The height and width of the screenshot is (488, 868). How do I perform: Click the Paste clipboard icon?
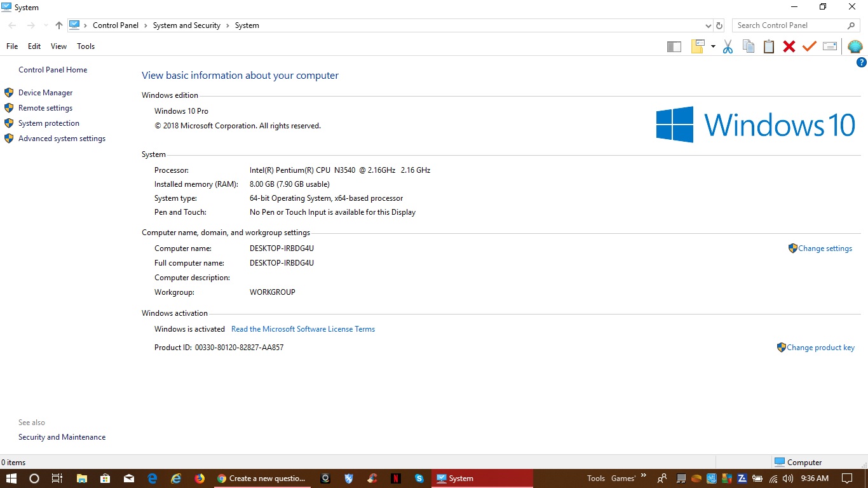pos(769,46)
